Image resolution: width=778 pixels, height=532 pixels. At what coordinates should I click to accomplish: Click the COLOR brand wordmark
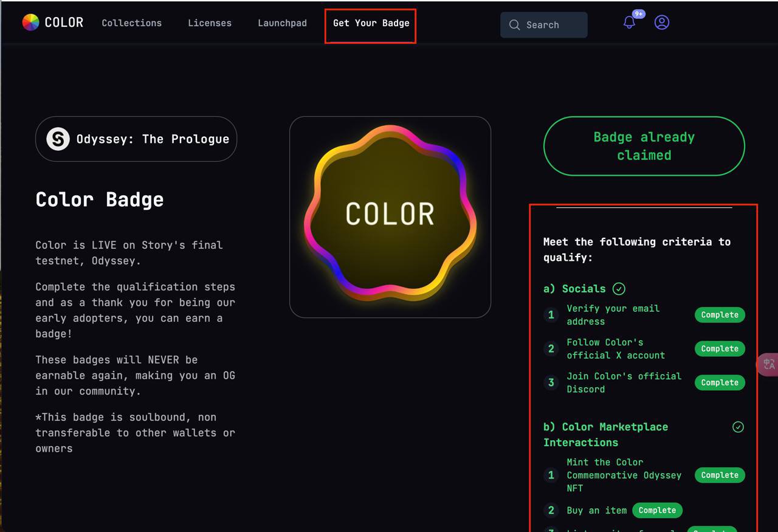coord(64,22)
